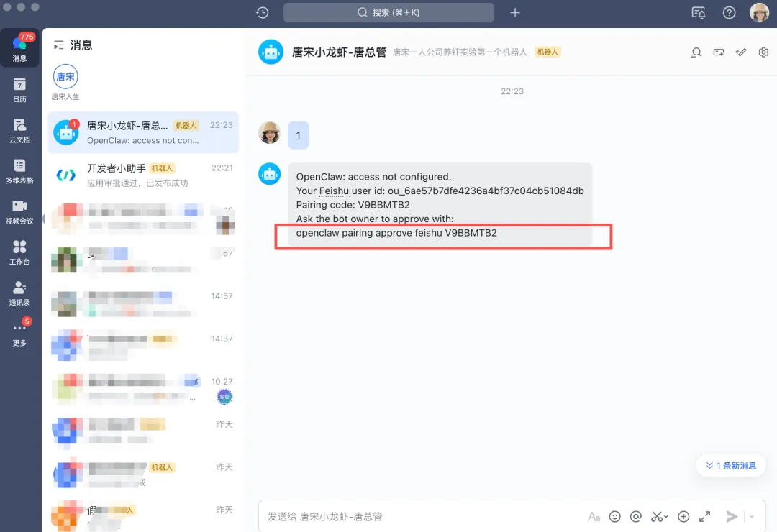
Task: Click the 机器人 tag in the chat header
Action: pos(547,52)
